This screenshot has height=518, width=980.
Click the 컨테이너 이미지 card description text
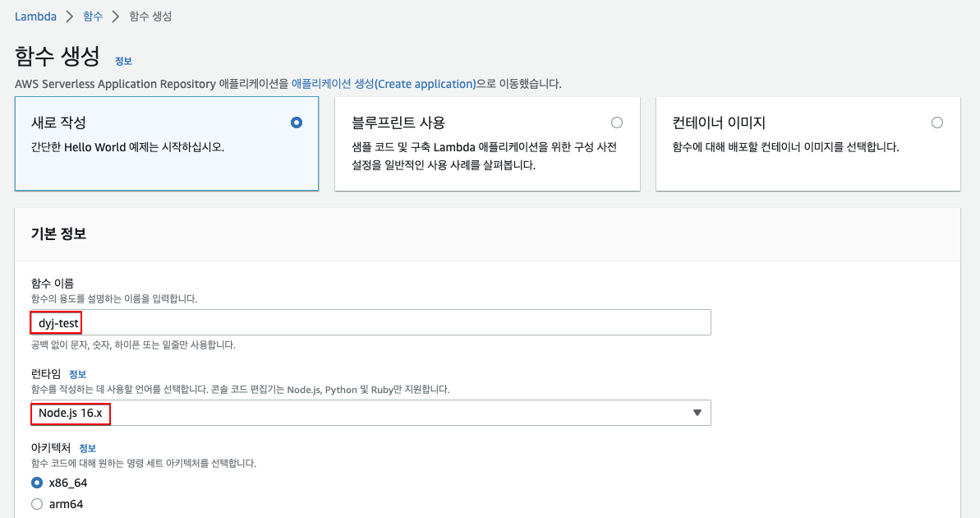click(785, 147)
